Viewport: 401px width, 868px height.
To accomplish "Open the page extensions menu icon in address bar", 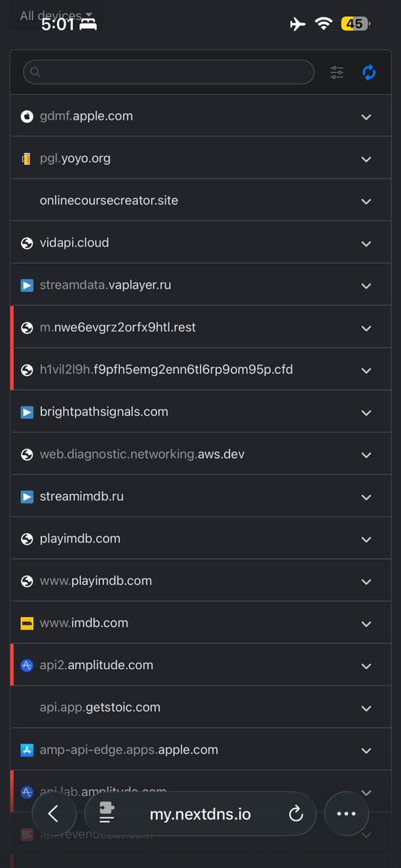I will coord(107,814).
